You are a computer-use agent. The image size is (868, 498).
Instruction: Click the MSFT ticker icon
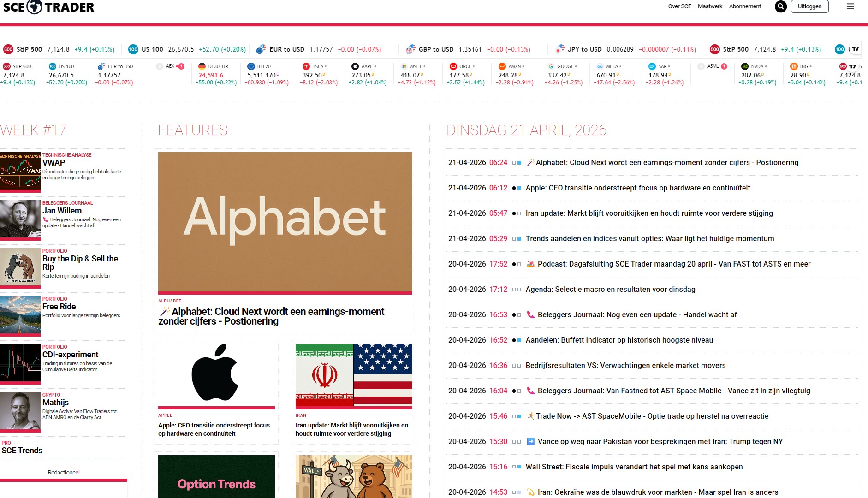point(404,66)
